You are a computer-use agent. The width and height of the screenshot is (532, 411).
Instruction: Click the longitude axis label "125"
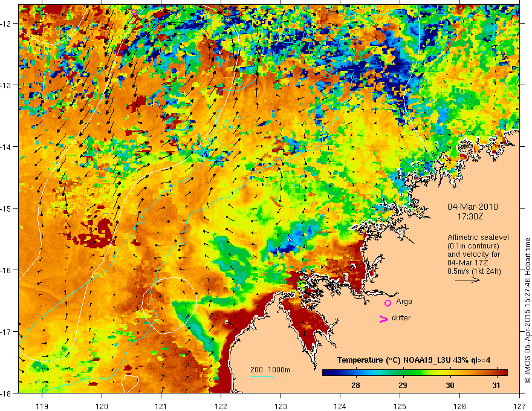[400, 407]
